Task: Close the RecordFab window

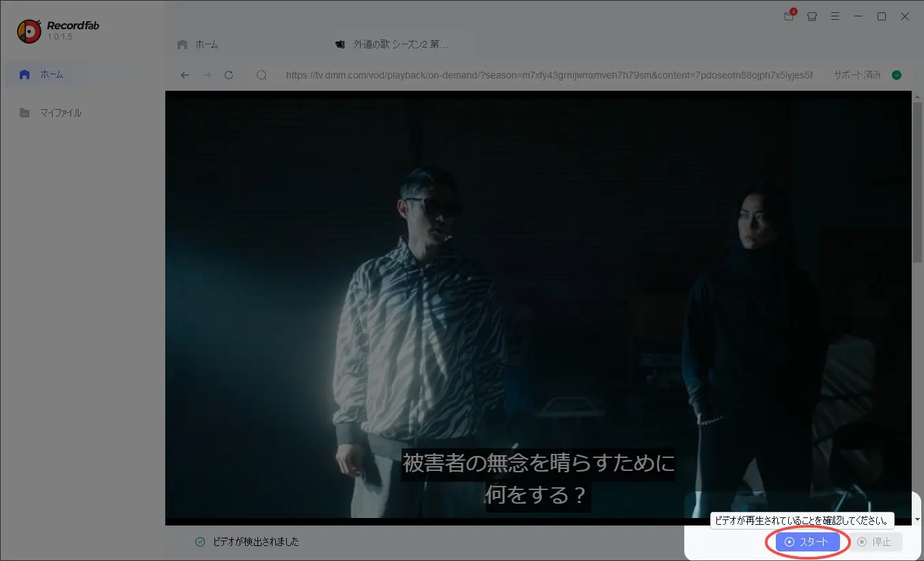Action: pyautogui.click(x=906, y=16)
